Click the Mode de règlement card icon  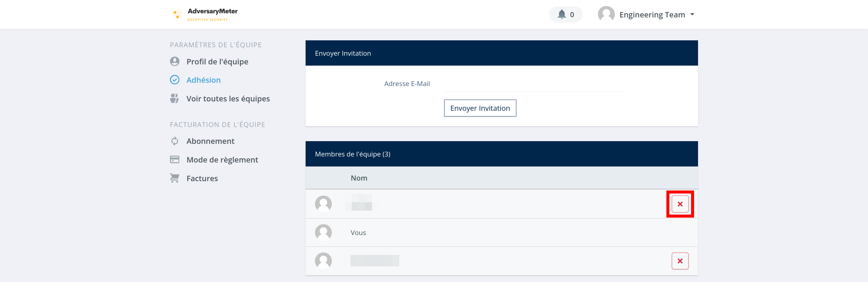coord(175,160)
